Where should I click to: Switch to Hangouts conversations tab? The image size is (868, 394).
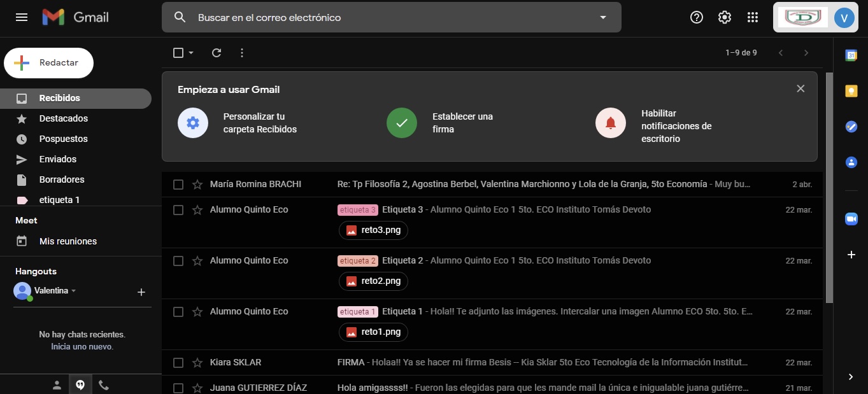80,385
